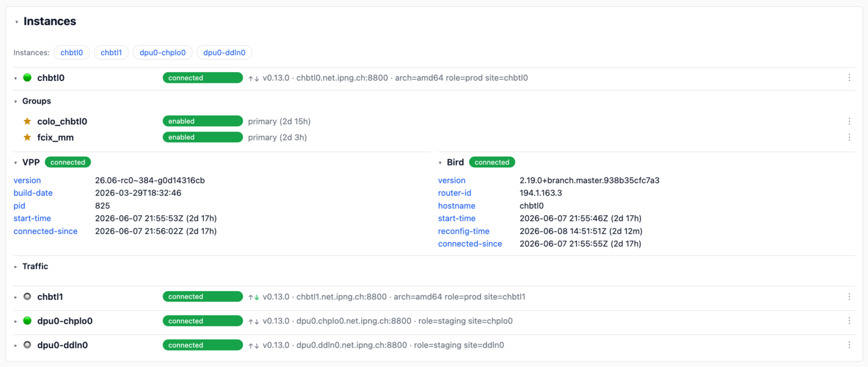Expand the dpu0-chplo0 instance row
868x367 pixels.
pyautogui.click(x=16, y=321)
